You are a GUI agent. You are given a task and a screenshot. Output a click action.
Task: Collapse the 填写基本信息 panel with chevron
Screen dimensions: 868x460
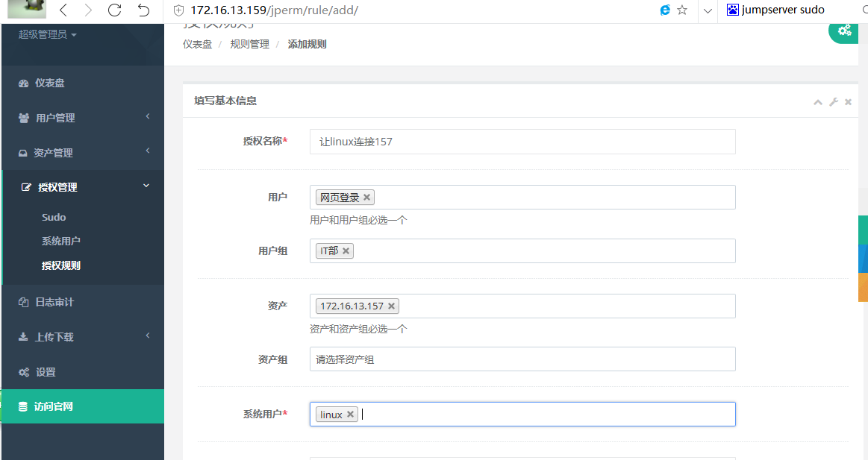click(818, 102)
